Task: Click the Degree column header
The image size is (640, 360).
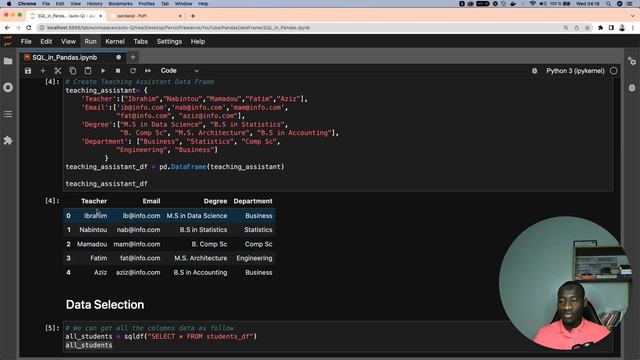Action: coord(215,201)
